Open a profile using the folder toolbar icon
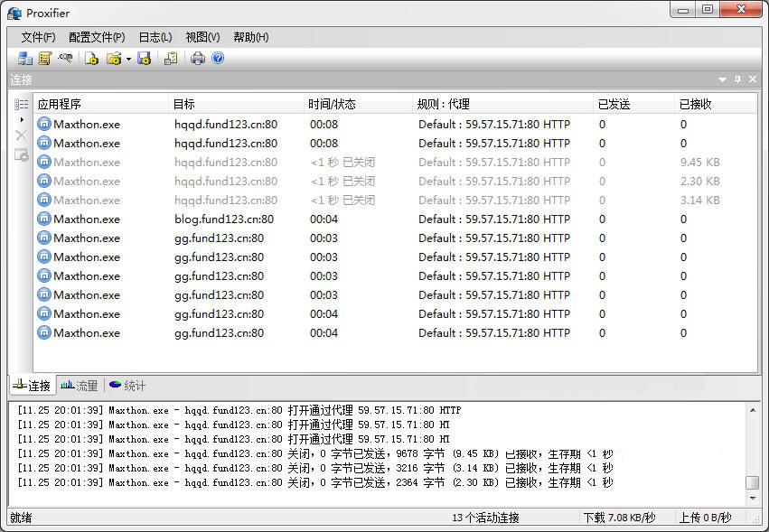Screen dimensions: 769x532 [x=113, y=58]
